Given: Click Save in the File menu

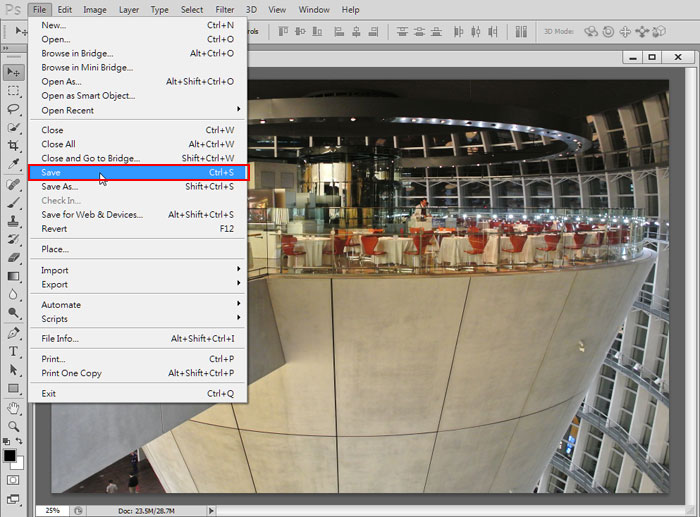Looking at the screenshot, I should tap(138, 172).
